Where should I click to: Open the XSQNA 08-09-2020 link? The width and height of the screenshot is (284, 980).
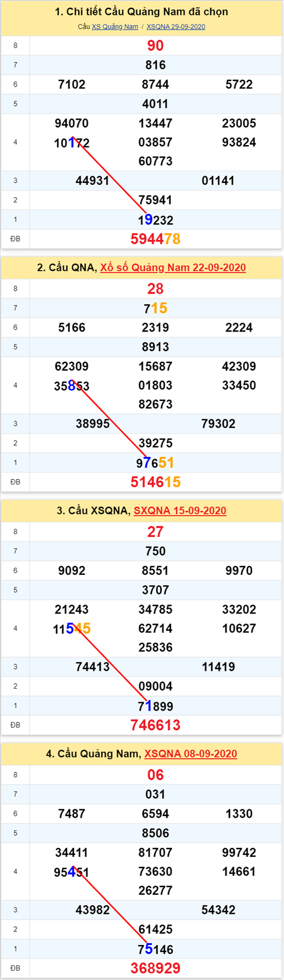tap(191, 754)
